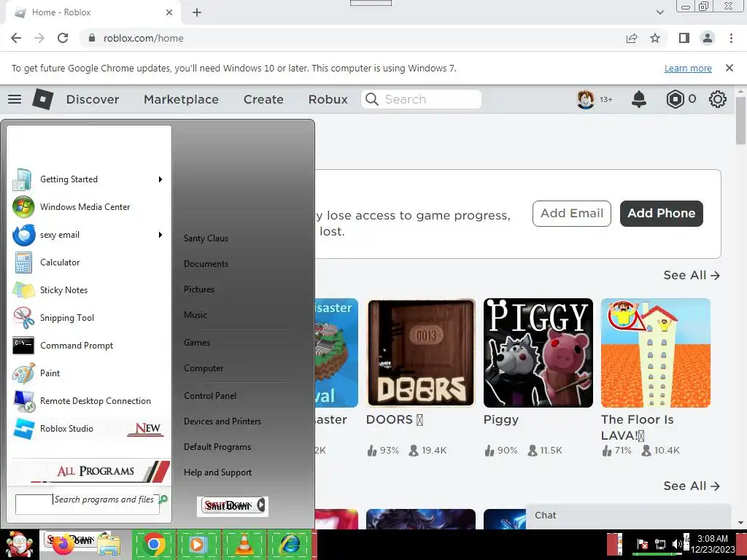Click the Shut Down button
This screenshot has height=560, width=747.
point(228,506)
